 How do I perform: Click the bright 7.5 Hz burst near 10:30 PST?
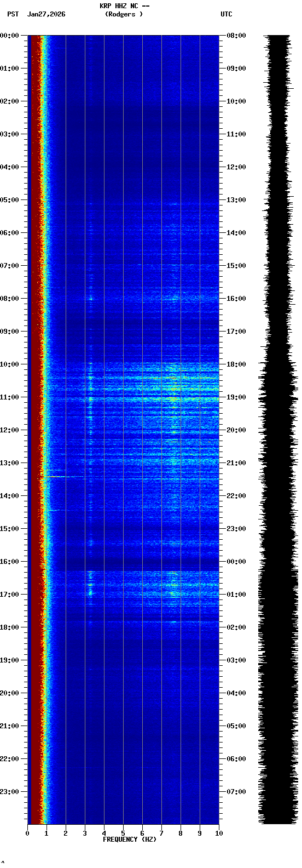(174, 378)
